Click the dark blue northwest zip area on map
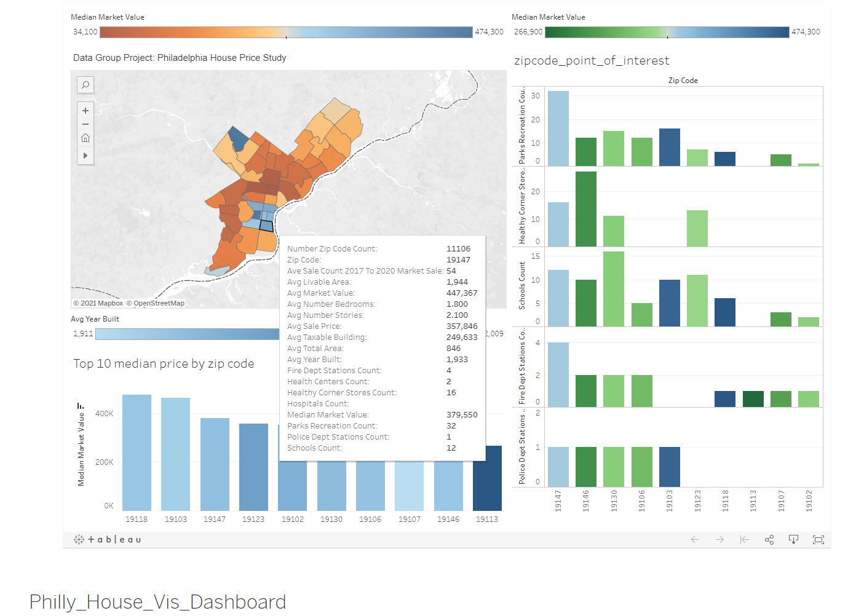The width and height of the screenshot is (848, 616). [238, 139]
